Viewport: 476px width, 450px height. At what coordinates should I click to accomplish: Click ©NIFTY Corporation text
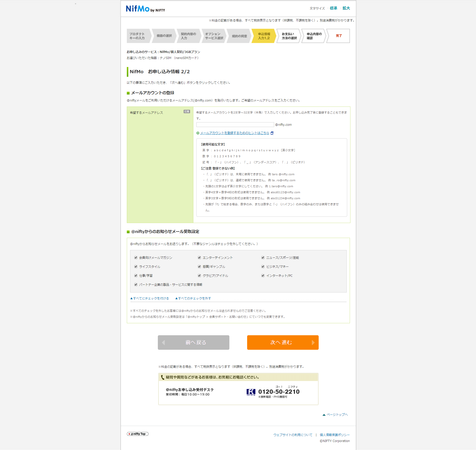click(335, 441)
